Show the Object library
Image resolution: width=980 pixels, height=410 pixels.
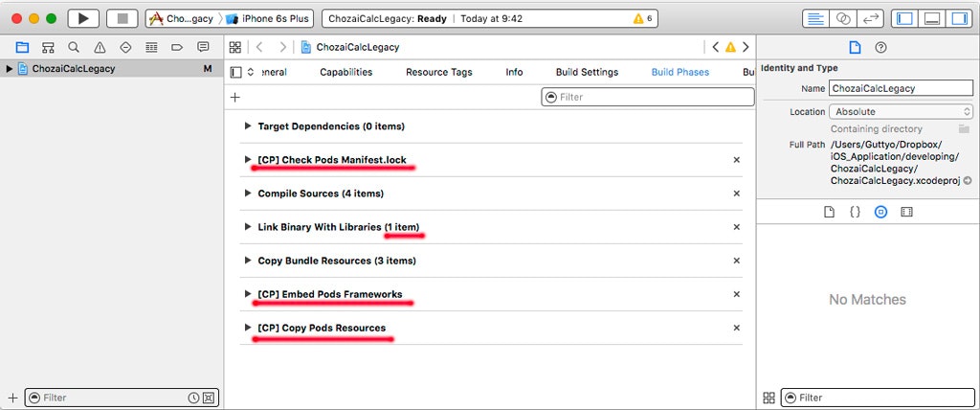(880, 212)
